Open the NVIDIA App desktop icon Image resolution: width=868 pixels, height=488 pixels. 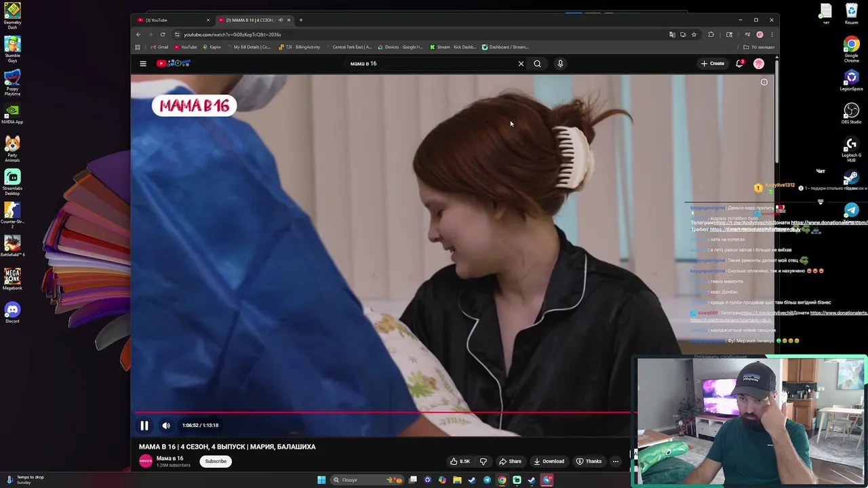[12, 113]
